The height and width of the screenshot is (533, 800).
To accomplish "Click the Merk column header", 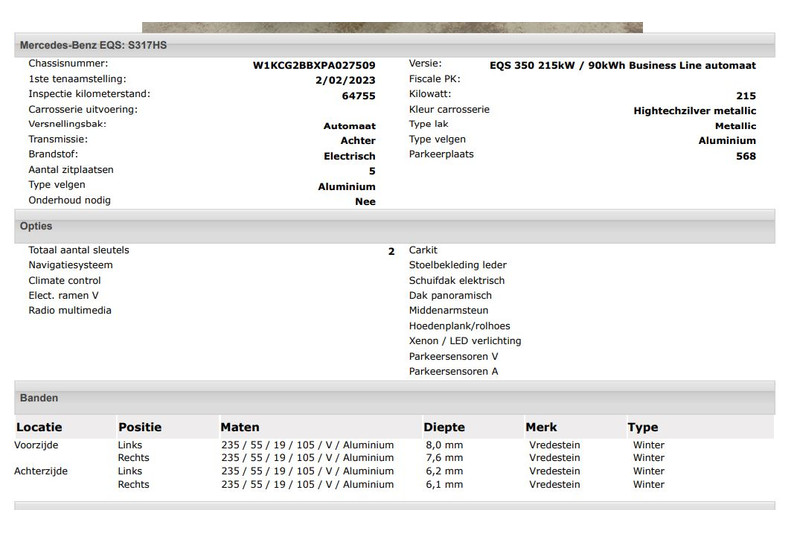I will [x=541, y=427].
